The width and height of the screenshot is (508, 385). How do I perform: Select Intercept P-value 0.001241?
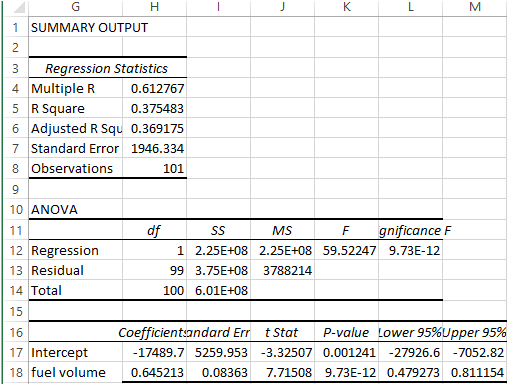pyautogui.click(x=347, y=352)
